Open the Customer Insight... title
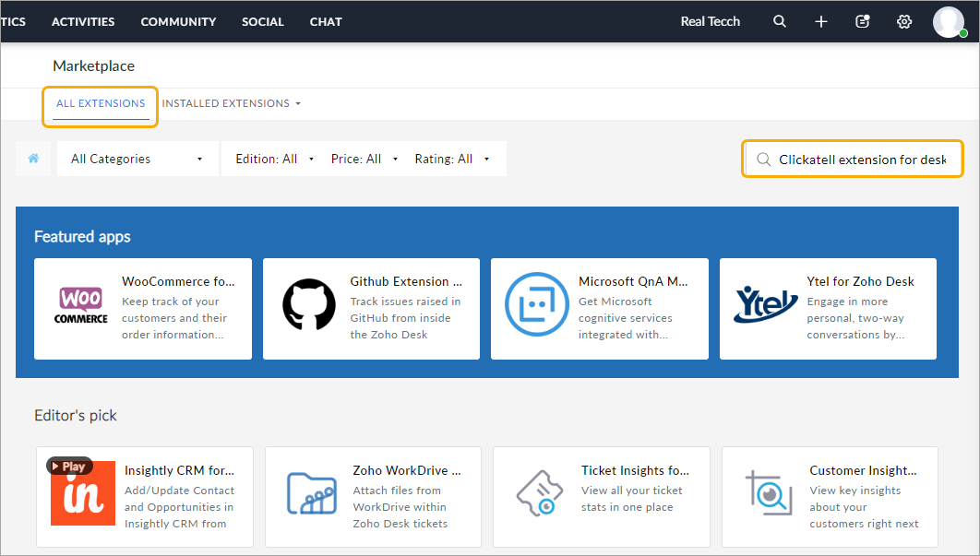980x556 pixels. pyautogui.click(x=863, y=470)
